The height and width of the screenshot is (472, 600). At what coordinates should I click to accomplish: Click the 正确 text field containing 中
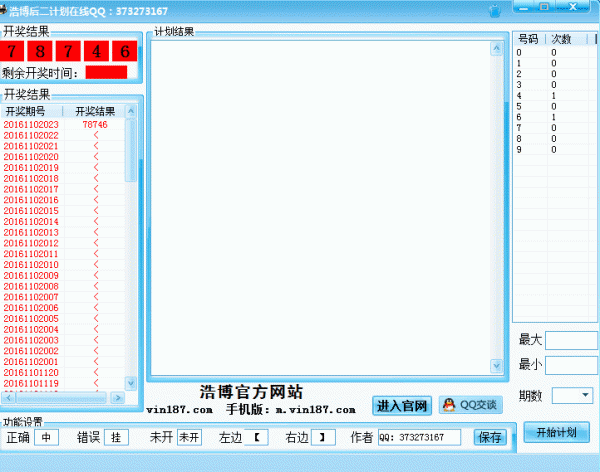coord(46,438)
